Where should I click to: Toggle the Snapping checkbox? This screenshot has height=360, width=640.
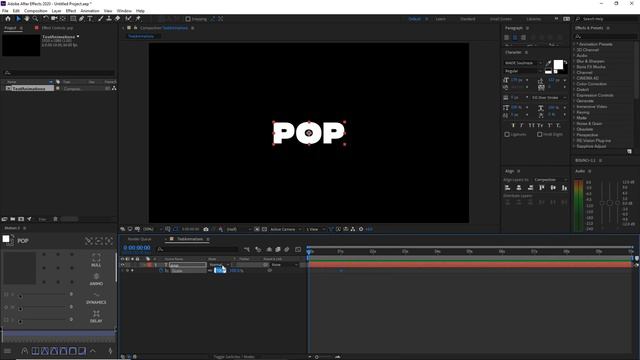[188, 19]
